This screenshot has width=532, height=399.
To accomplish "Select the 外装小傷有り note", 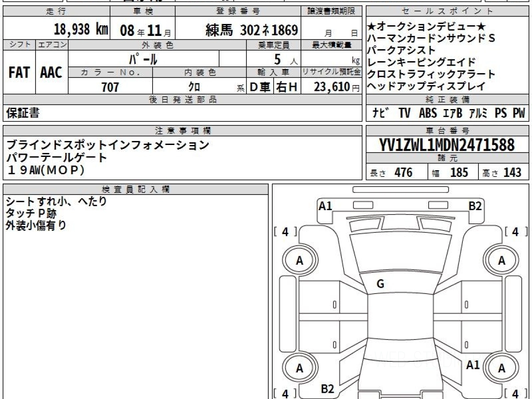I will pos(36,225).
